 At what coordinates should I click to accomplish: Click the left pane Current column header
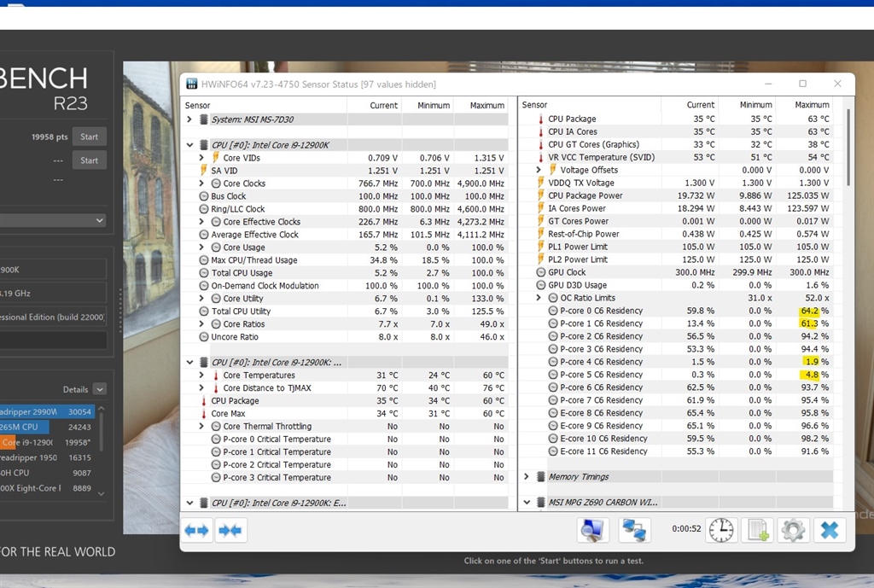[374, 105]
